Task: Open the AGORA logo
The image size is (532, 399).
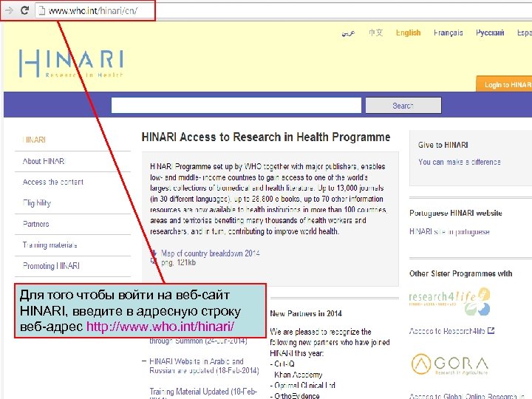Action: (450, 364)
